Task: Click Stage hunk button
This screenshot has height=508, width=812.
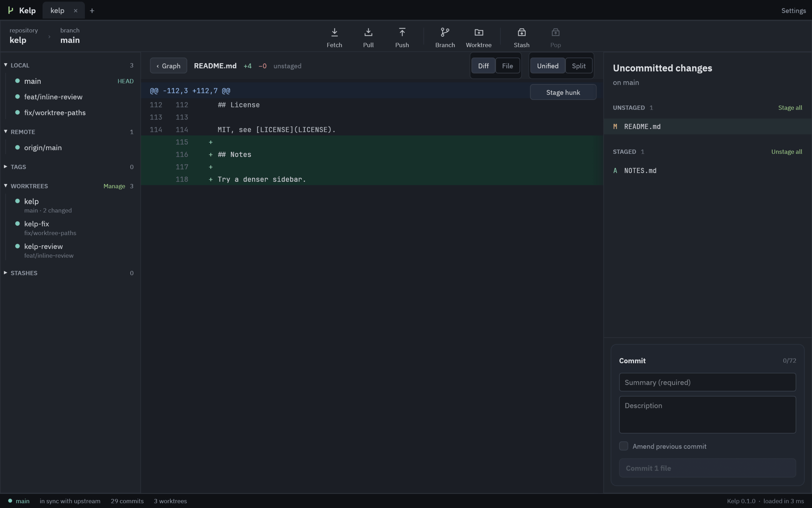Action: tap(563, 92)
